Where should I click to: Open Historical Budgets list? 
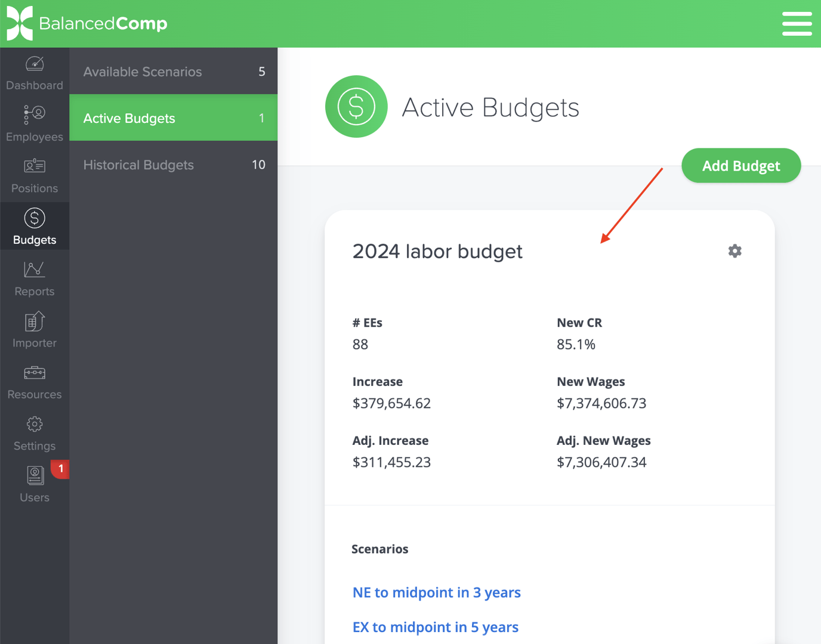click(x=174, y=165)
